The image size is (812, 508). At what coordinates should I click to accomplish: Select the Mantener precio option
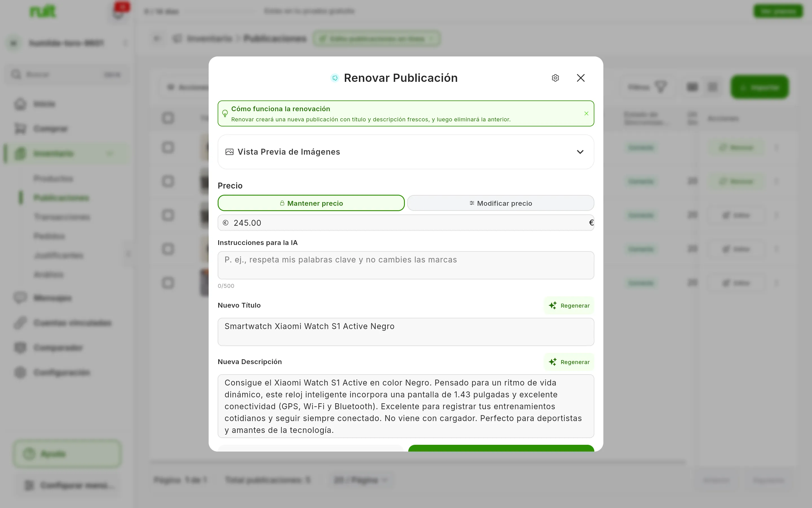[311, 203]
